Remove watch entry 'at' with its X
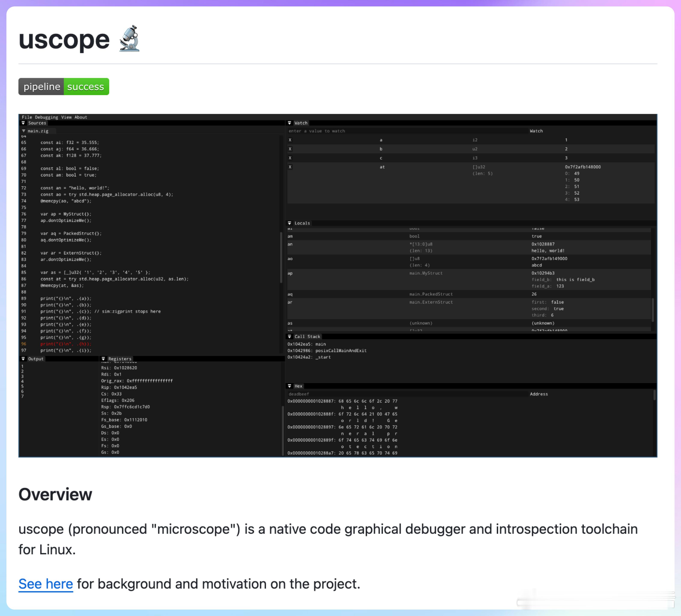Viewport: 681px width, 616px height. [x=290, y=167]
